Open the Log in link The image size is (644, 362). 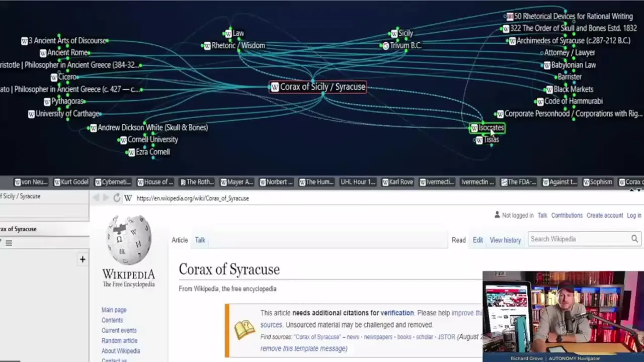[x=634, y=215]
